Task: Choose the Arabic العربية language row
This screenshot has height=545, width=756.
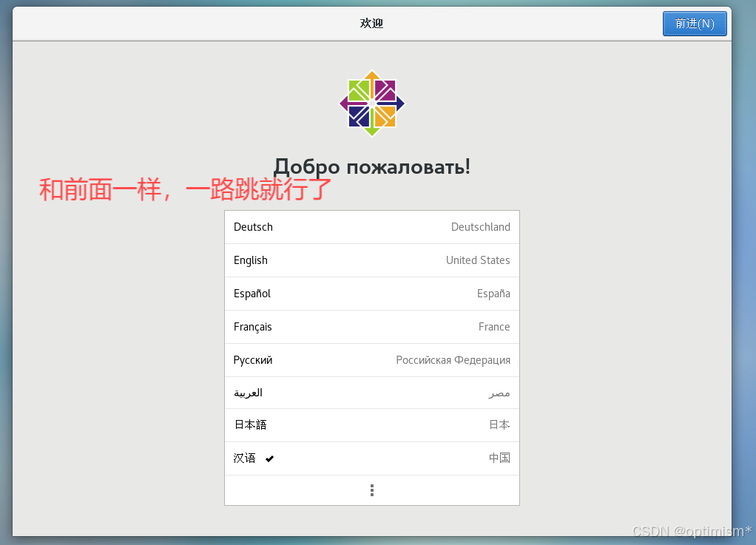Action: (372, 393)
